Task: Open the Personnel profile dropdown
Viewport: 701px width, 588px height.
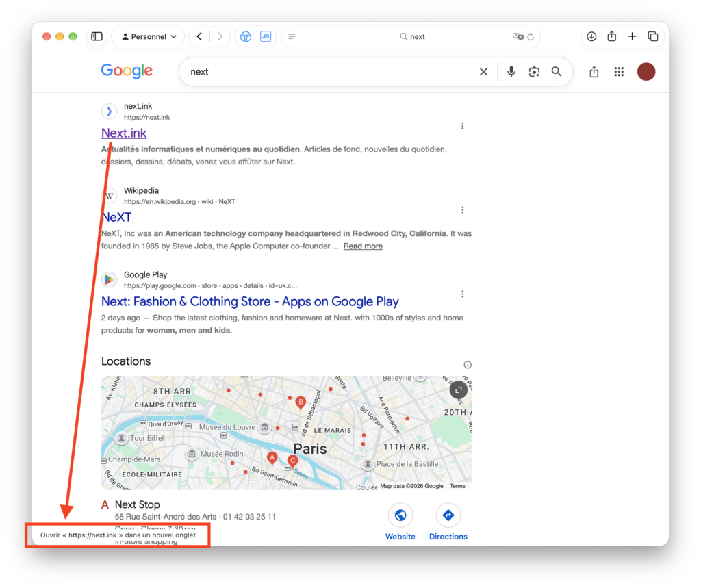Action: coord(149,37)
